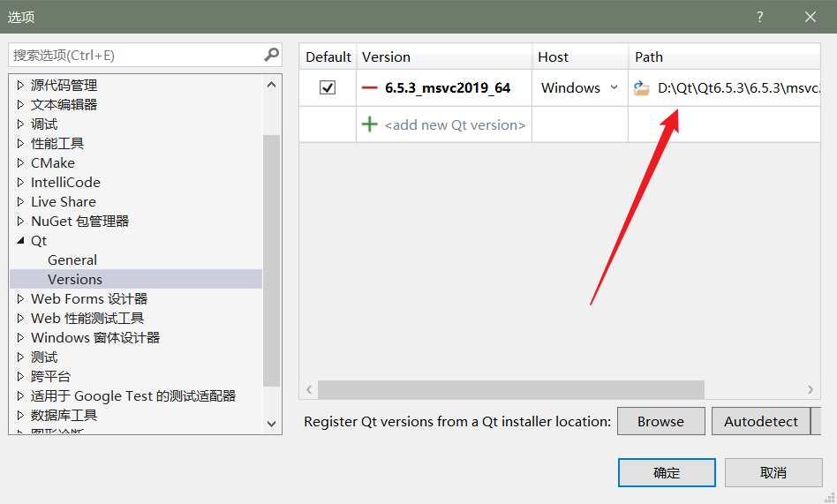This screenshot has height=504, width=837.
Task: Click horizontal scroll right arrow
Action: (811, 390)
